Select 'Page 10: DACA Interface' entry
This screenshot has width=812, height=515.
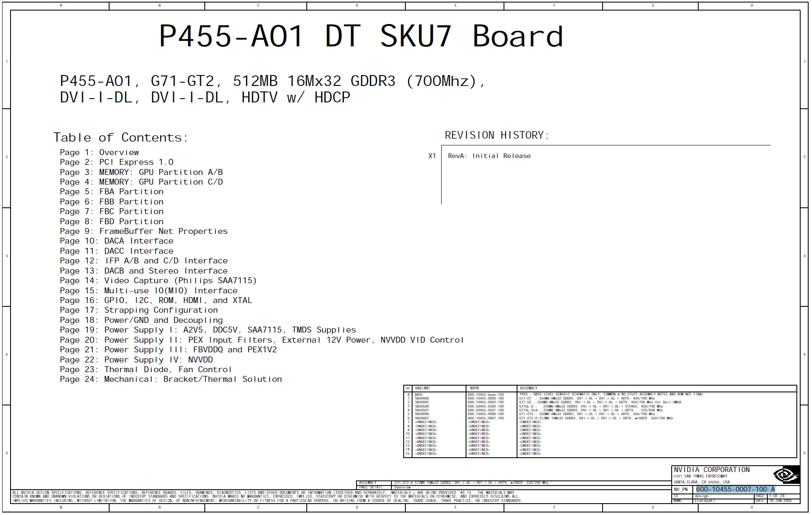(117, 241)
